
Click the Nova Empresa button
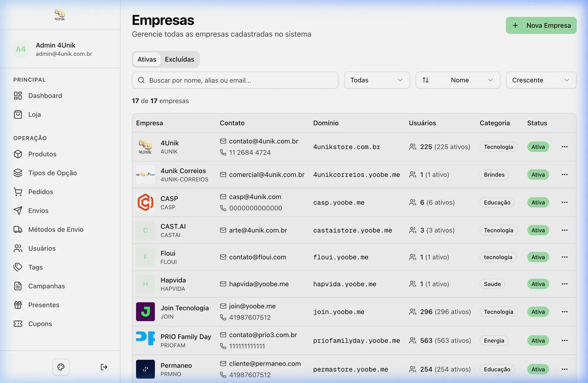coord(541,25)
